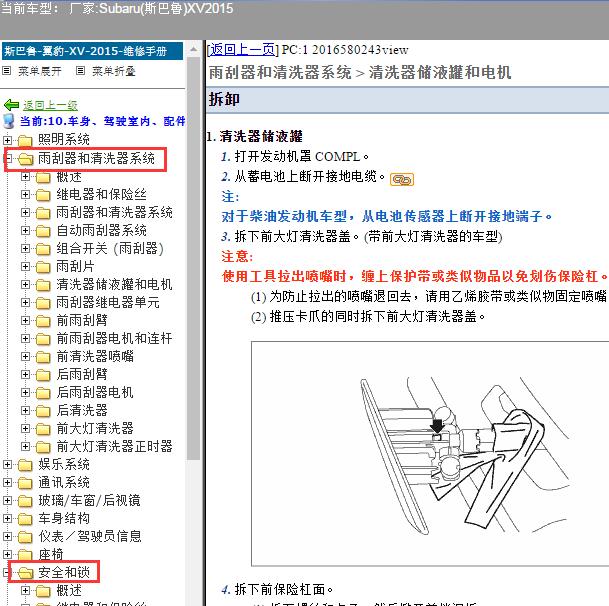Click the link icon beside battery ground cable step
609x606 pixels.
[x=402, y=179]
